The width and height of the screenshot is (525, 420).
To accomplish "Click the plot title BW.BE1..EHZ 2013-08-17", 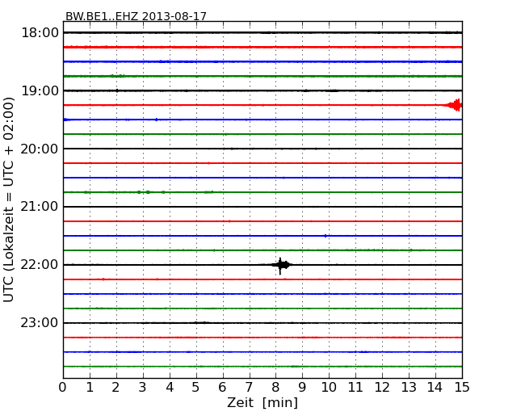I will click(x=136, y=16).
